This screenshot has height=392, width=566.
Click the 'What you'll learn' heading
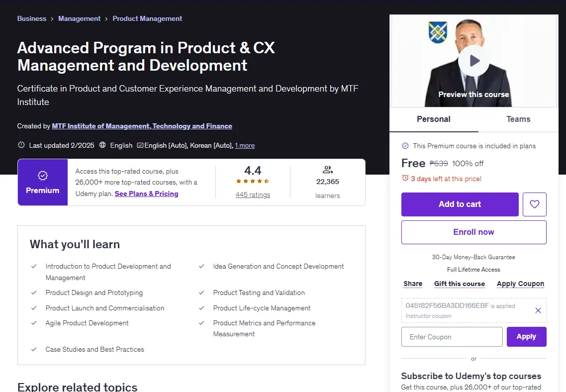point(75,244)
